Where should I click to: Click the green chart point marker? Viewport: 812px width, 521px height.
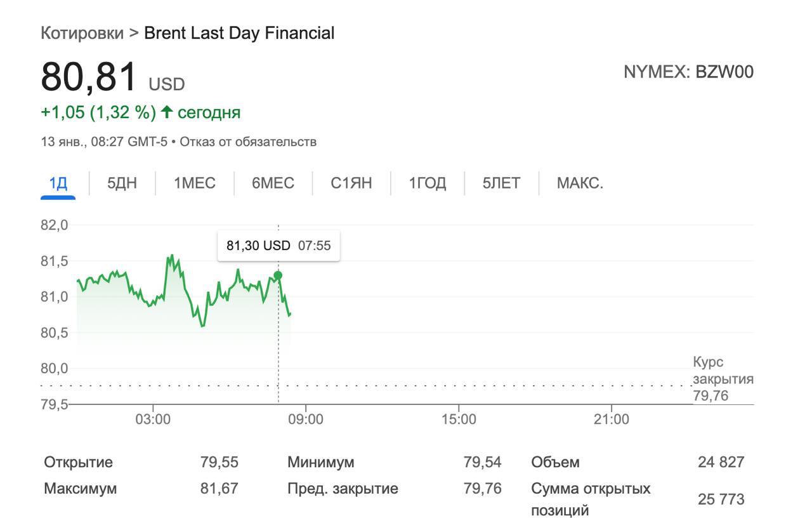pyautogui.click(x=278, y=275)
